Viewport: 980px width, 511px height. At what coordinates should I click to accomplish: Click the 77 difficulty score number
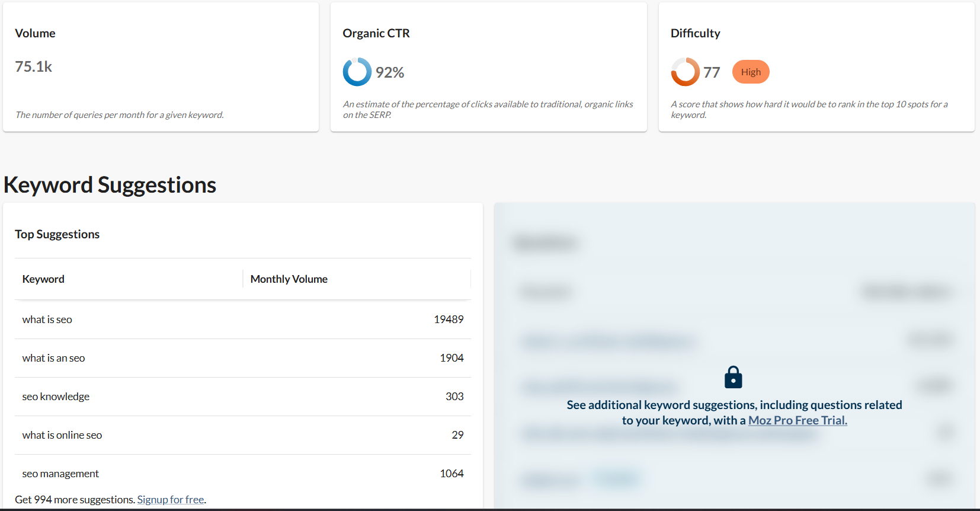pos(712,72)
